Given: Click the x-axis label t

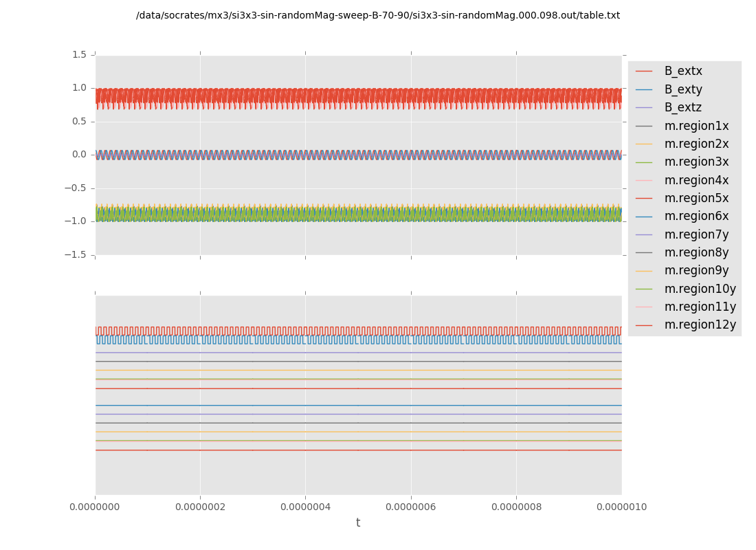Looking at the screenshot, I should pyautogui.click(x=358, y=523).
